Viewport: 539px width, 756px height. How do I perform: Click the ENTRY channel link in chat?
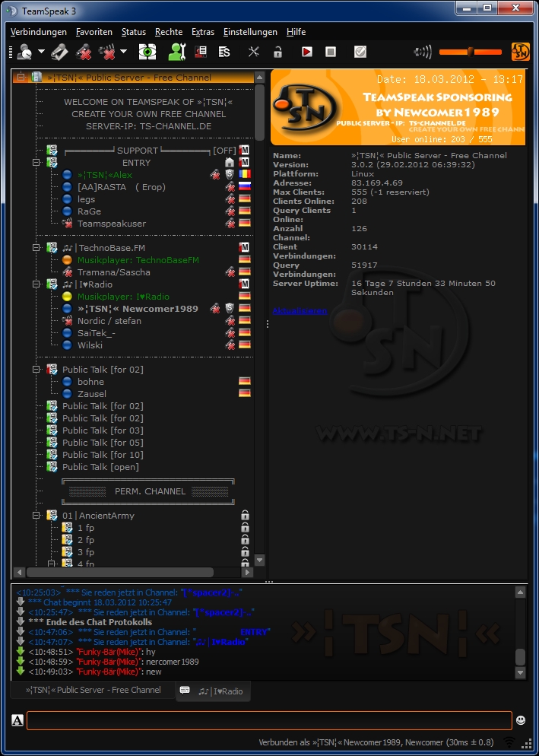pyautogui.click(x=255, y=631)
